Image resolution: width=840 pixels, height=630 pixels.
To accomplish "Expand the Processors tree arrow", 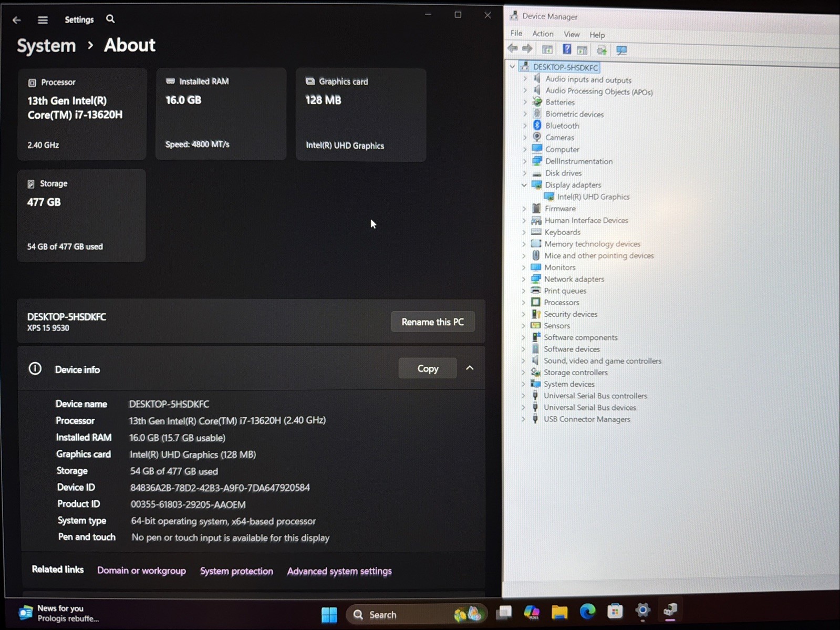I will pos(523,302).
